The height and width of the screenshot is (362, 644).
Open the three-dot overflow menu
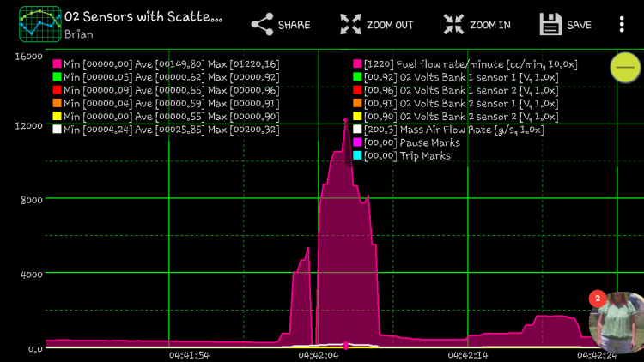click(622, 24)
